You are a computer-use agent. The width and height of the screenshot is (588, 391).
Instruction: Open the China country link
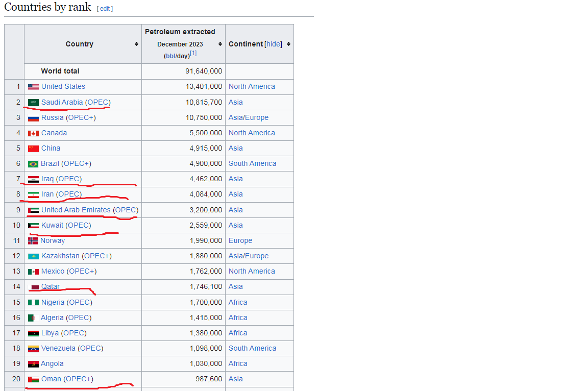pos(51,149)
